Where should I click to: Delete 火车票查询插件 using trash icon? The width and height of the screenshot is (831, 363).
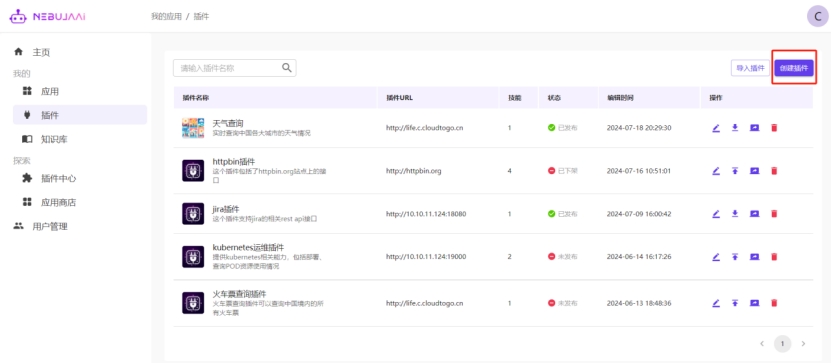click(x=774, y=303)
